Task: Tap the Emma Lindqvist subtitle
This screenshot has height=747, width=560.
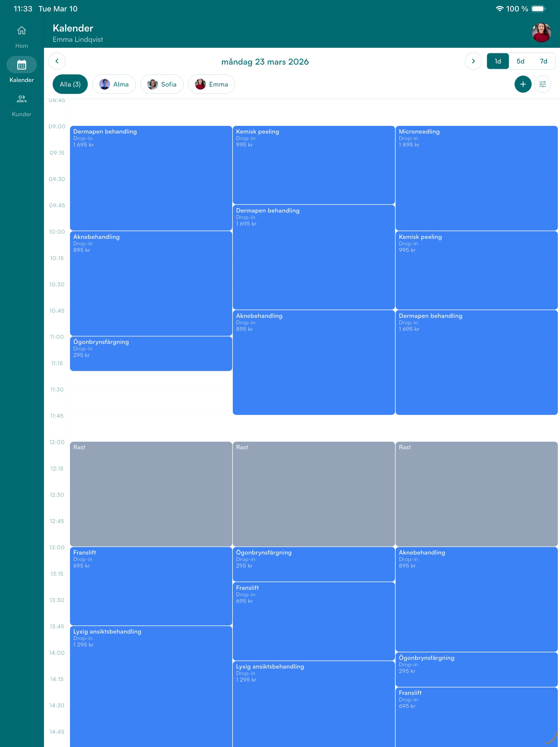Action: [78, 40]
